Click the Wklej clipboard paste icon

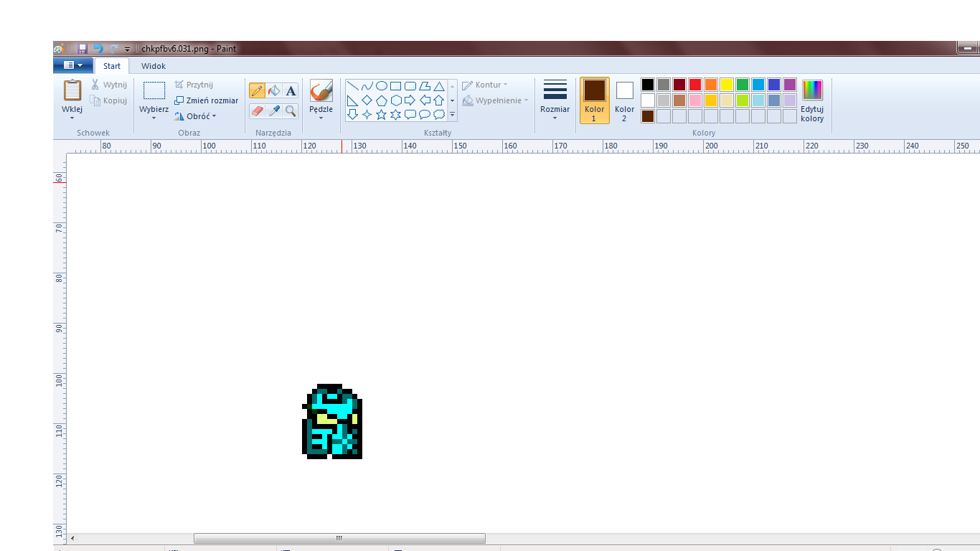click(72, 90)
